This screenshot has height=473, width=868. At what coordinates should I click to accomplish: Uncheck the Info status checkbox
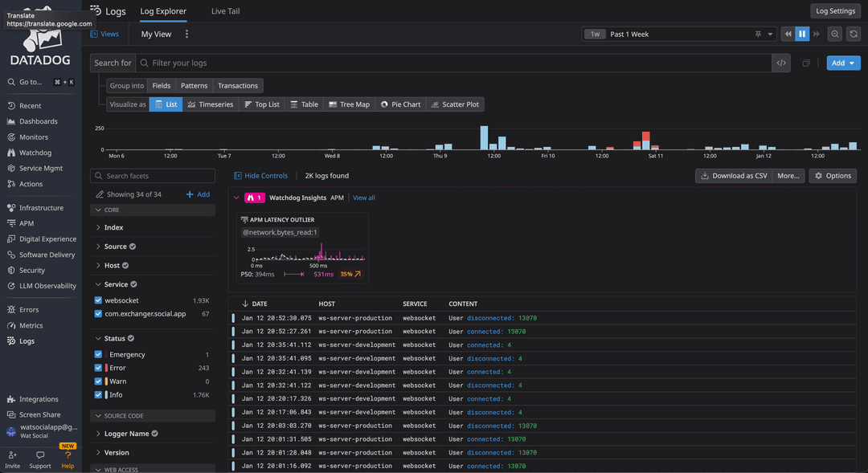[x=98, y=395]
